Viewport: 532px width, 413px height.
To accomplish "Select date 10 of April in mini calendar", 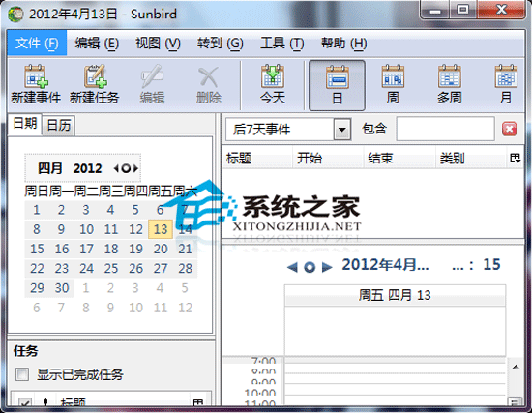I will click(86, 229).
